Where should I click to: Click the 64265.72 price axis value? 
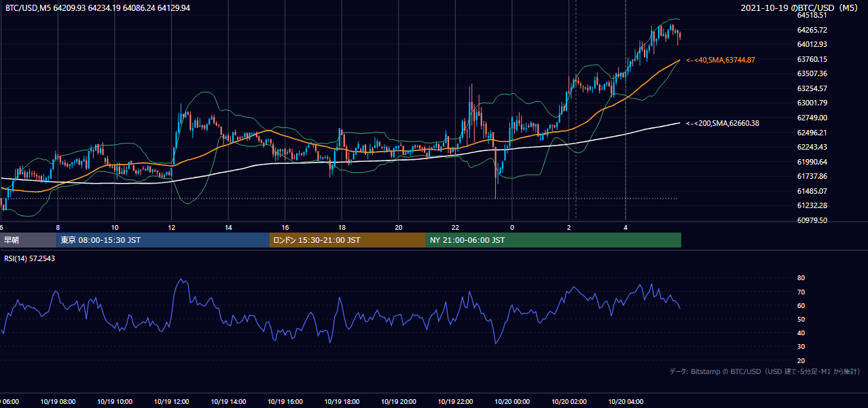[x=812, y=30]
